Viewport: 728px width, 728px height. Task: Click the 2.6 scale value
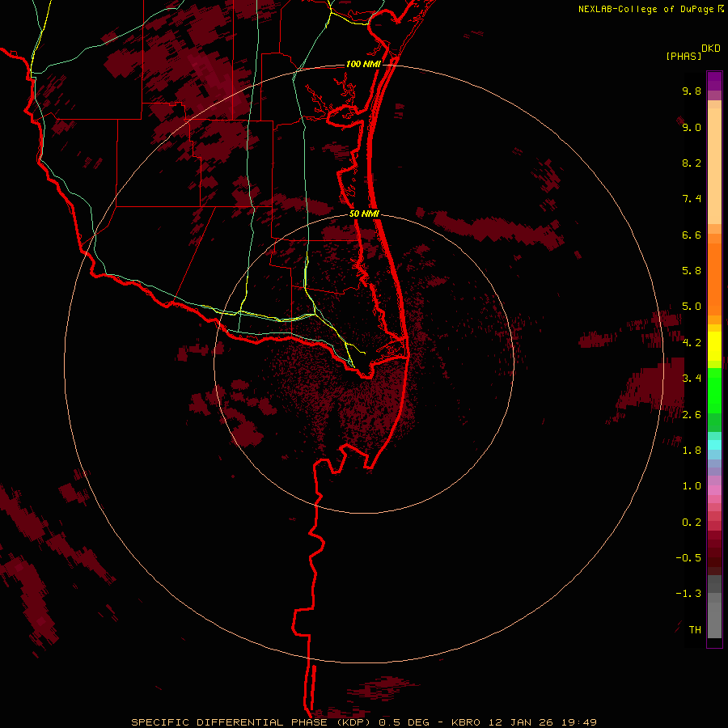click(692, 415)
